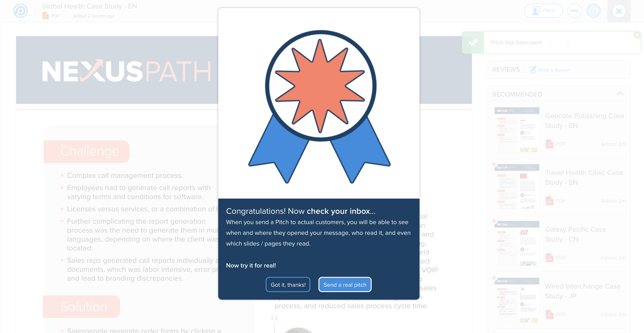Enable the Write a Review option
The height and width of the screenshot is (333, 644).
549,70
